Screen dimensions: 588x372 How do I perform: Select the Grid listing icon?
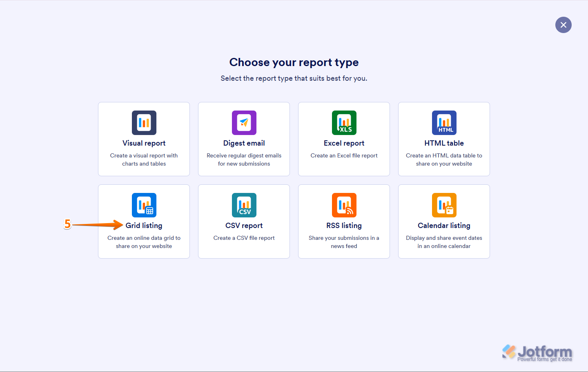point(144,205)
